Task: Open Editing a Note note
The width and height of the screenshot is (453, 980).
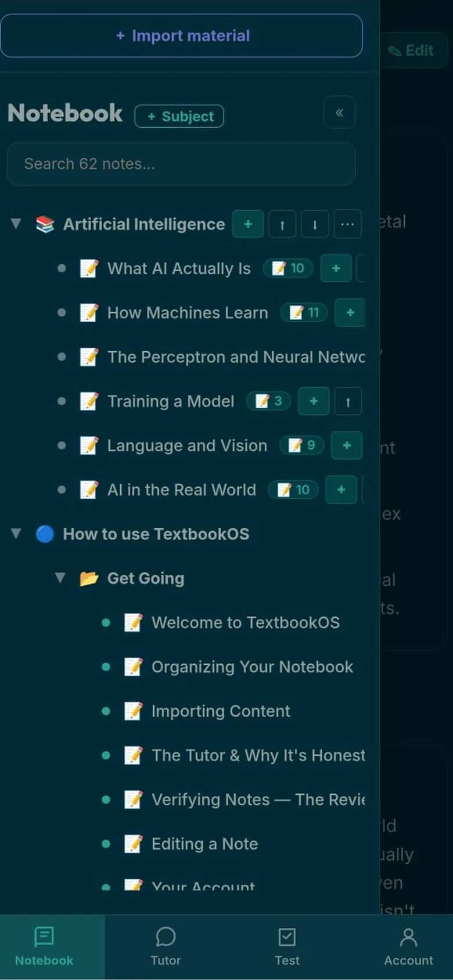Action: click(x=204, y=844)
